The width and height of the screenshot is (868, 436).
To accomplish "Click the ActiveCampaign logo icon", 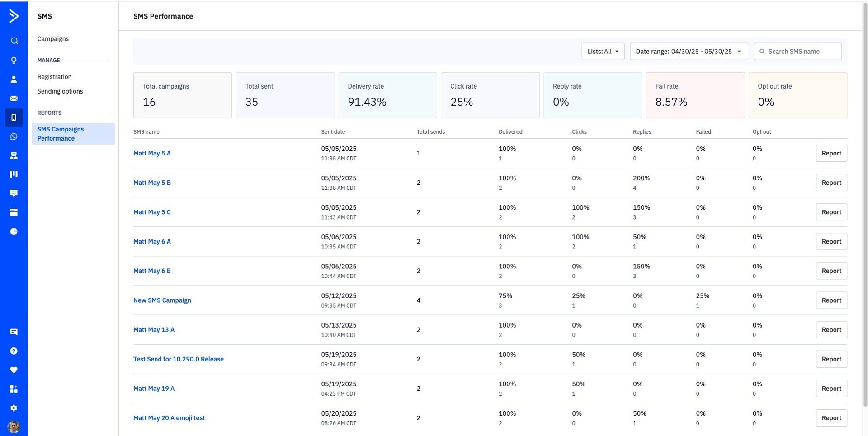I will click(x=14, y=16).
